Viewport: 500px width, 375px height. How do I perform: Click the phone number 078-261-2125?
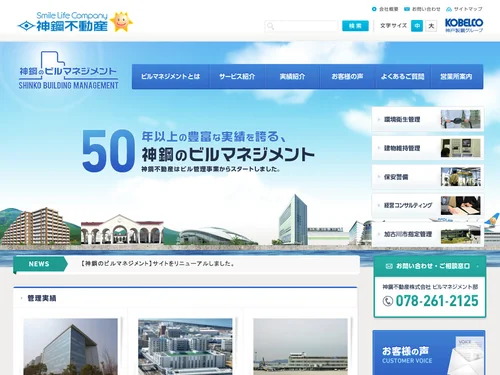point(437,301)
